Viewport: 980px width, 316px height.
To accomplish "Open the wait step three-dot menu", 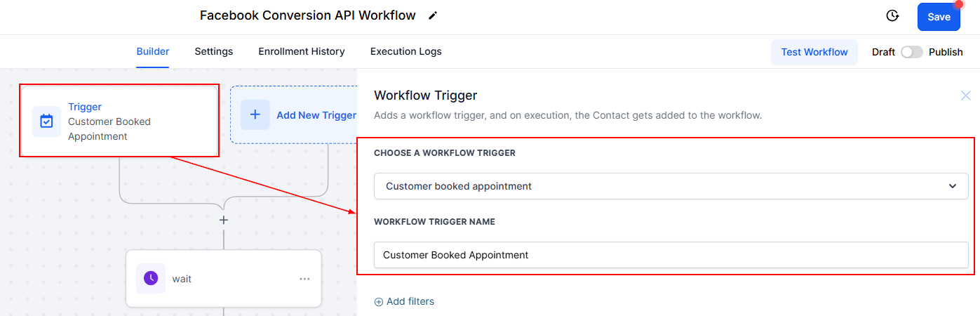I will click(304, 279).
